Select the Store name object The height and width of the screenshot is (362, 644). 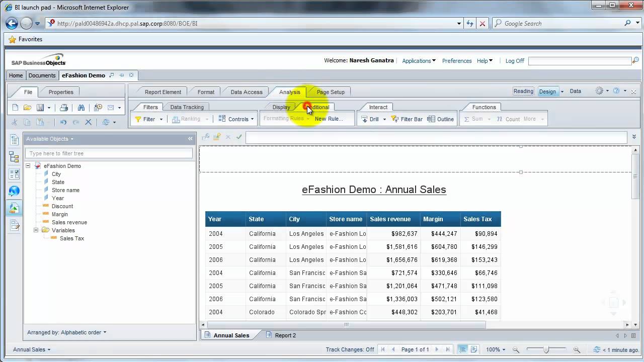click(x=65, y=190)
